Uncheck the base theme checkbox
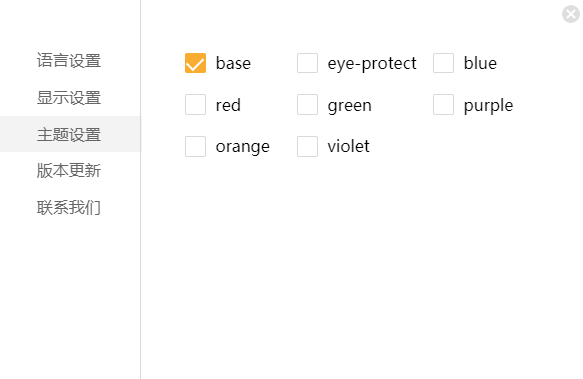 coord(195,63)
